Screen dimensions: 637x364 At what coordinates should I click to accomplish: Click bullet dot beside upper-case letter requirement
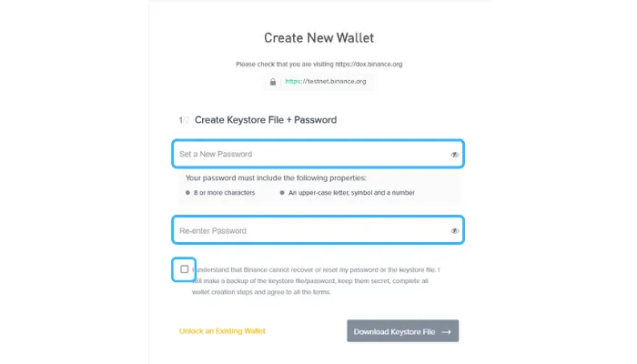click(x=282, y=193)
